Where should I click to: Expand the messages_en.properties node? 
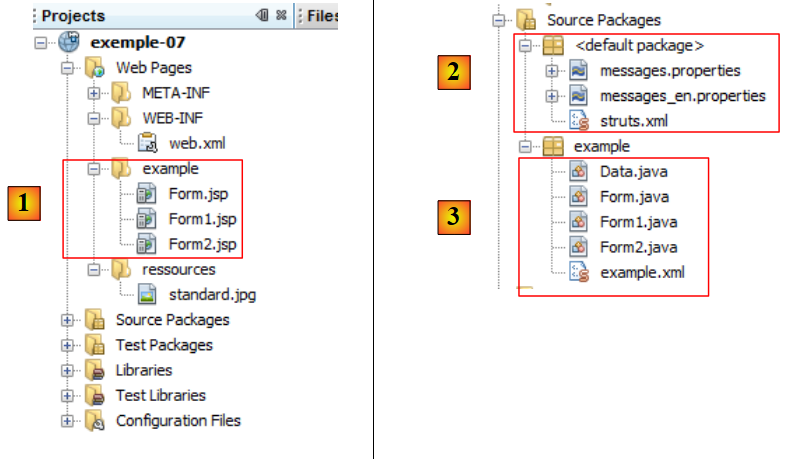[x=551, y=96]
